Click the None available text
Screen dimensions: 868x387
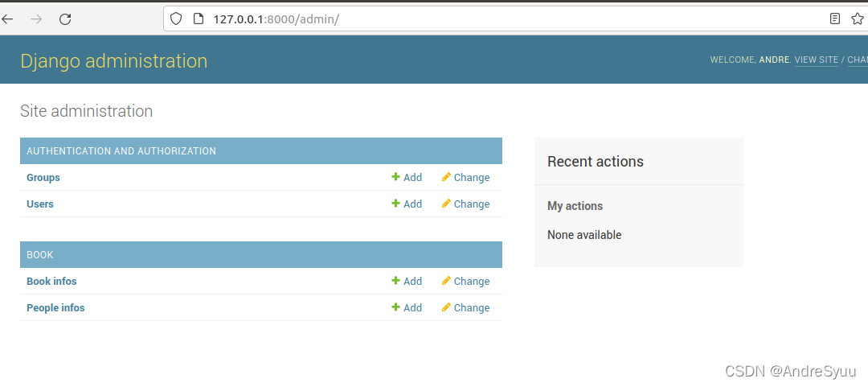584,235
